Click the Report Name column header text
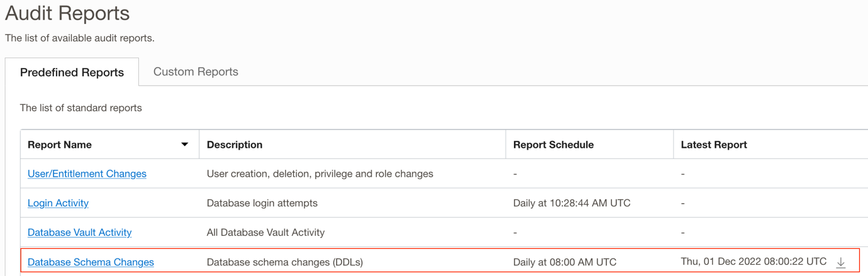Screen dimensions: 868x276 tap(60, 145)
